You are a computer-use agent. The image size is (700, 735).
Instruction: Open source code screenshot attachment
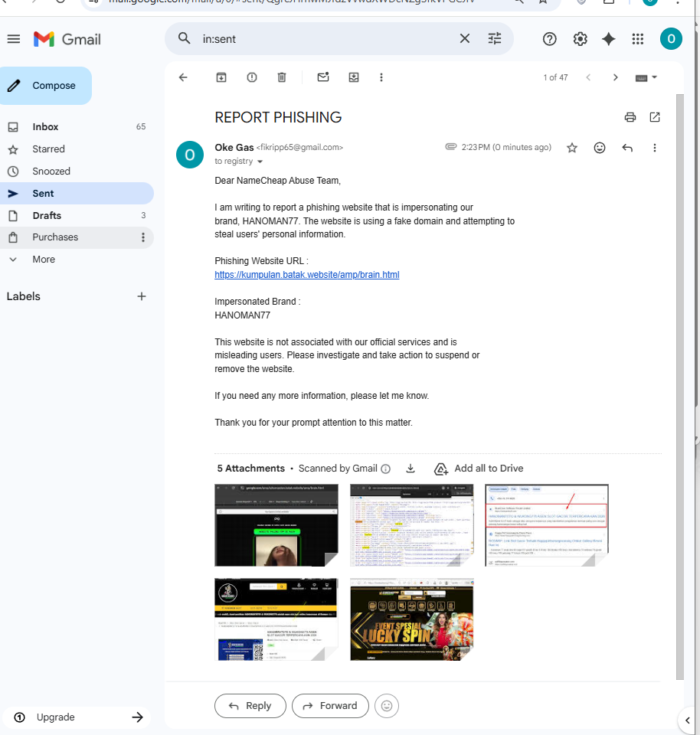tap(412, 525)
